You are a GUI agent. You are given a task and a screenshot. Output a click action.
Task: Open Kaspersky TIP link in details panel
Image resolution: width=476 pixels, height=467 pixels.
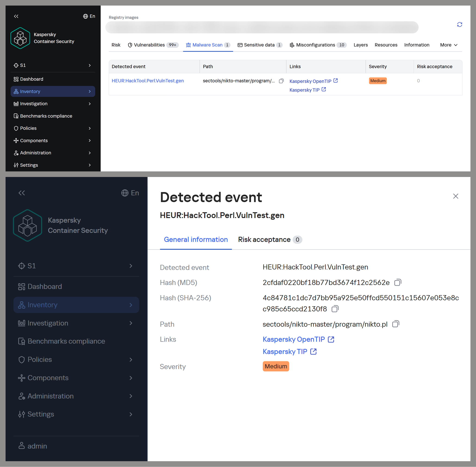285,351
